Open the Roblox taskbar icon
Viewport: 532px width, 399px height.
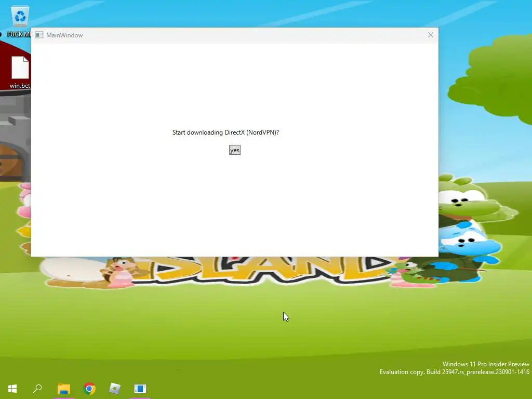(115, 389)
